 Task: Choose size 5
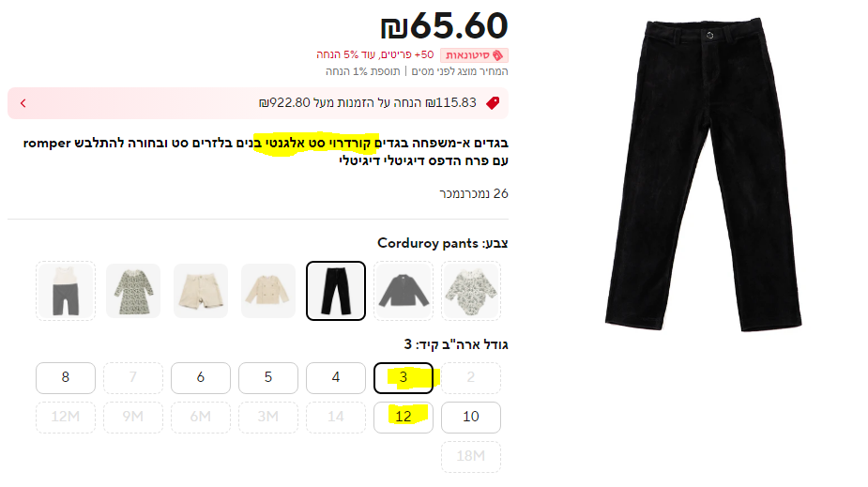[268, 378]
